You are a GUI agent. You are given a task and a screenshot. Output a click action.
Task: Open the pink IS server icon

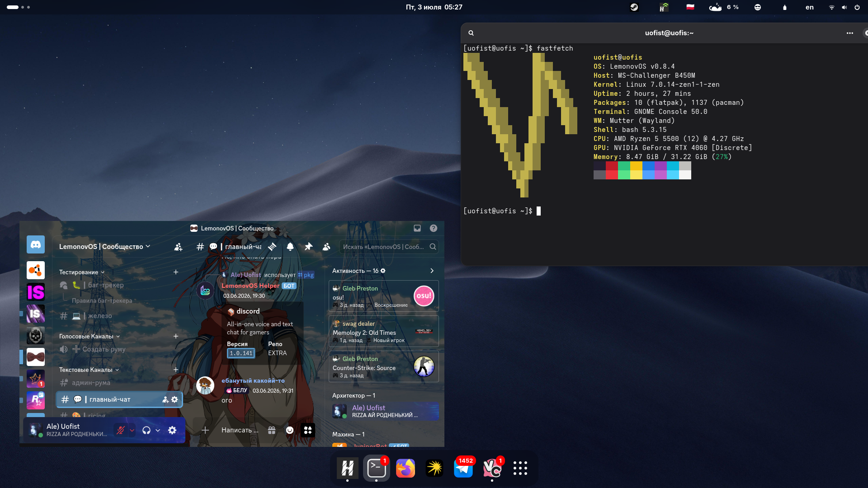(36, 292)
